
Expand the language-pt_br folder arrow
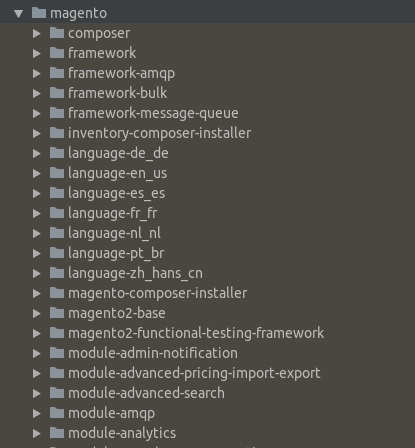[37, 253]
